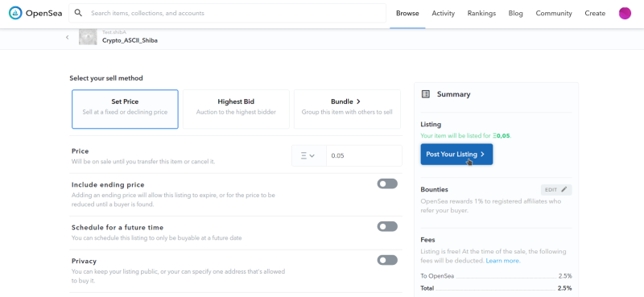Open the Create menu item

(x=595, y=13)
